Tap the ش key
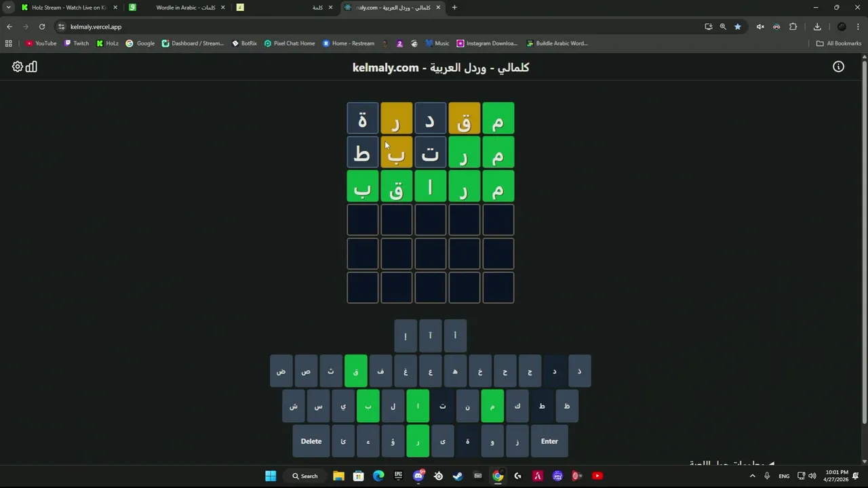The width and height of the screenshot is (868, 488). point(294,406)
